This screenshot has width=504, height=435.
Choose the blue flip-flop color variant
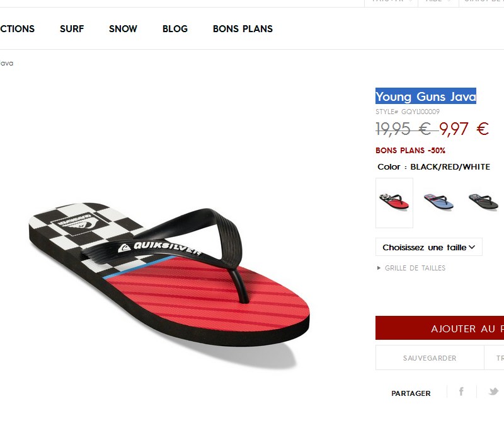438,202
